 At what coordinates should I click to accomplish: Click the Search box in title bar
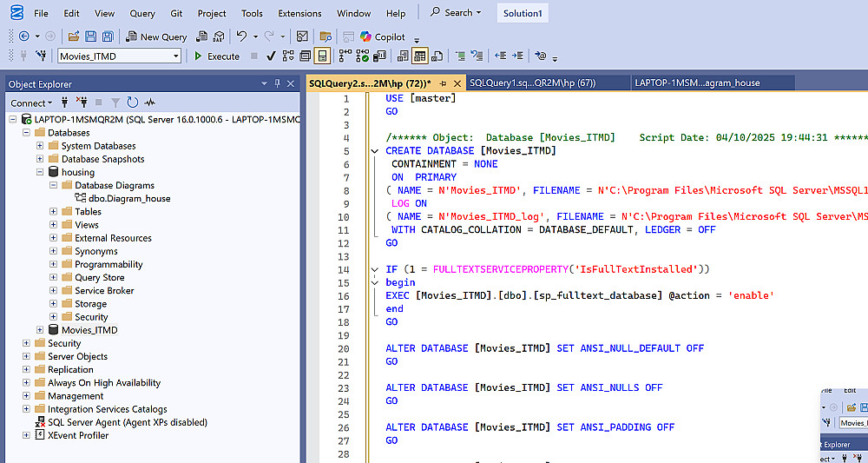(x=457, y=13)
